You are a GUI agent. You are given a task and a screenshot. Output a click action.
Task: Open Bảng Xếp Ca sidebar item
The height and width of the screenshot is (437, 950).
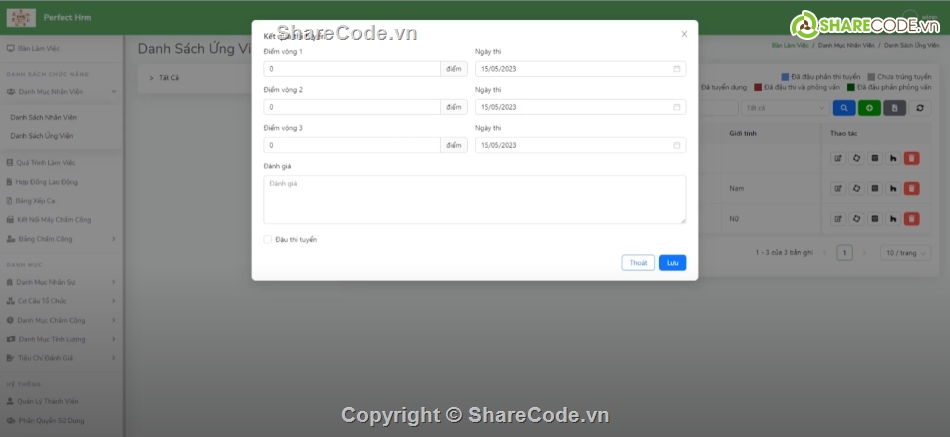[x=35, y=201]
